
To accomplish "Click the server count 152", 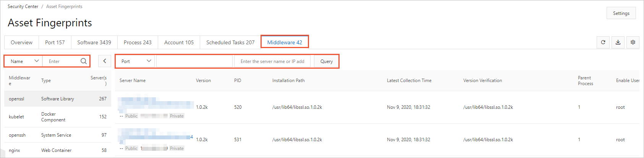I will pos(103,117).
